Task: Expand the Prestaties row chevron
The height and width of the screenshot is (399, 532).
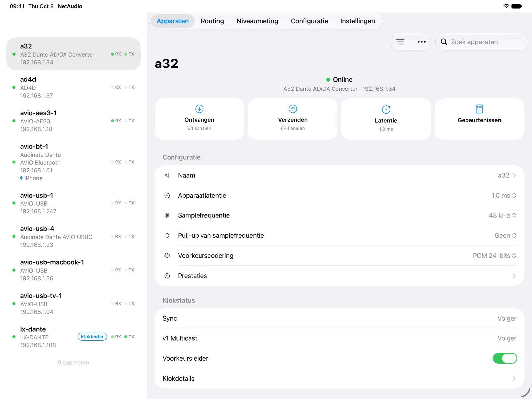Action: (514, 276)
